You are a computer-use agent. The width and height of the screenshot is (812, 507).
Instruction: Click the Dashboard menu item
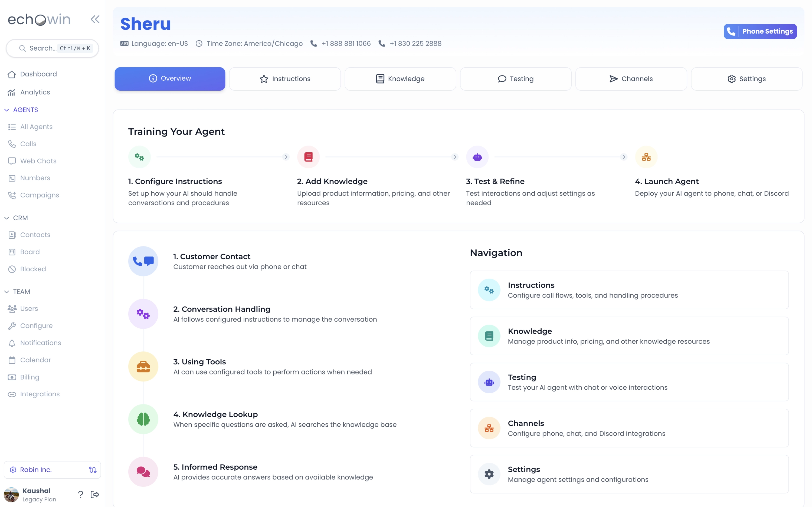[38, 74]
